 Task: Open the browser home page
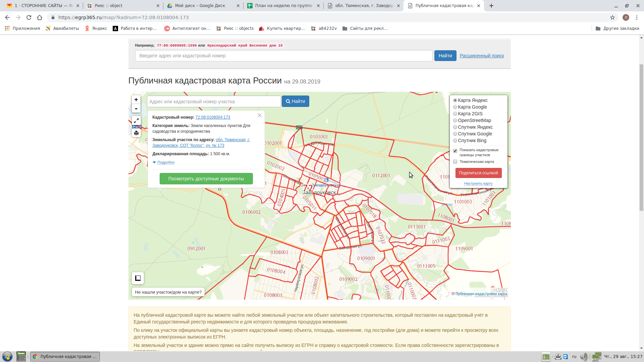40,17
